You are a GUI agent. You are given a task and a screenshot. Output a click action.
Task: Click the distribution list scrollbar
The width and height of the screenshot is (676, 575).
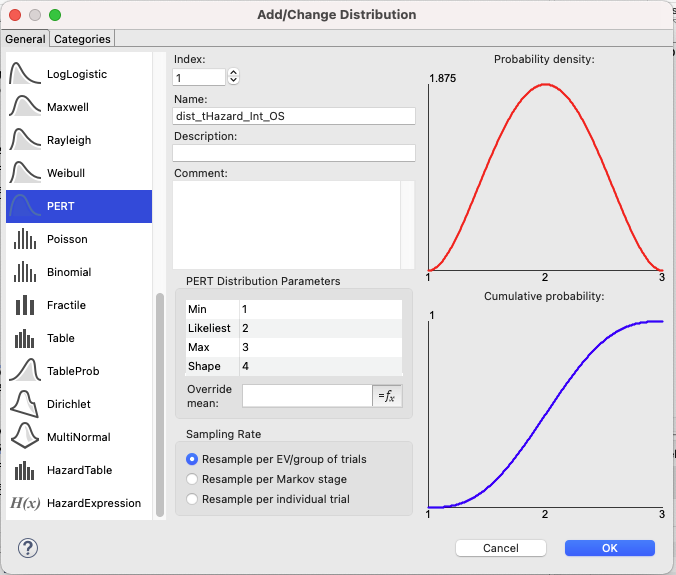click(x=160, y=404)
